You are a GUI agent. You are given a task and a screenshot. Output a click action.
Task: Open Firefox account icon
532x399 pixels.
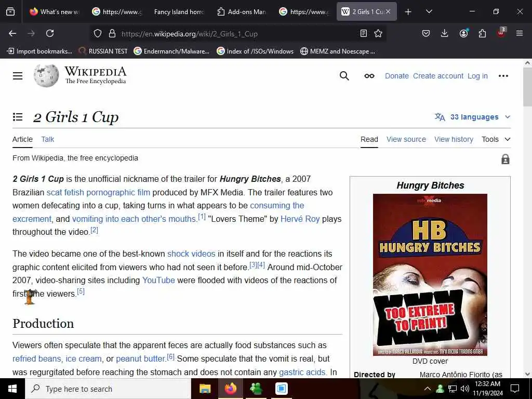463,33
